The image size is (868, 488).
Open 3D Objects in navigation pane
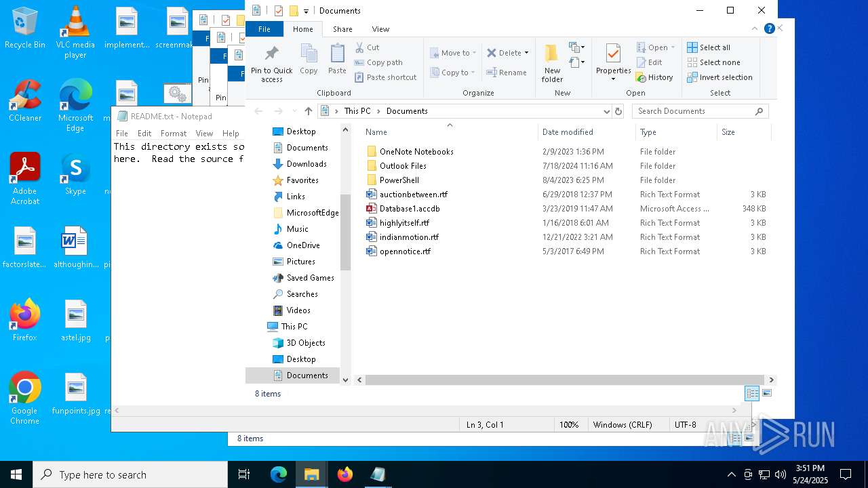[306, 343]
